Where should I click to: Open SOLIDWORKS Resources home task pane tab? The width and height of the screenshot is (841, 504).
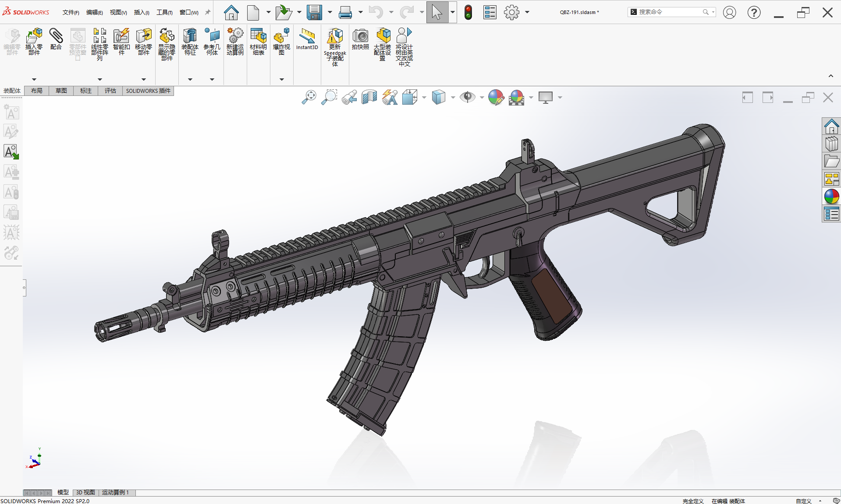[x=831, y=126]
